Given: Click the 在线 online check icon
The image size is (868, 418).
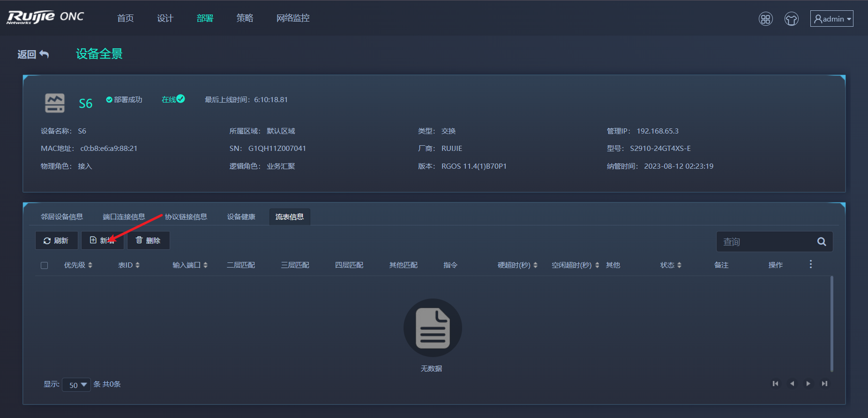Looking at the screenshot, I should click(180, 98).
